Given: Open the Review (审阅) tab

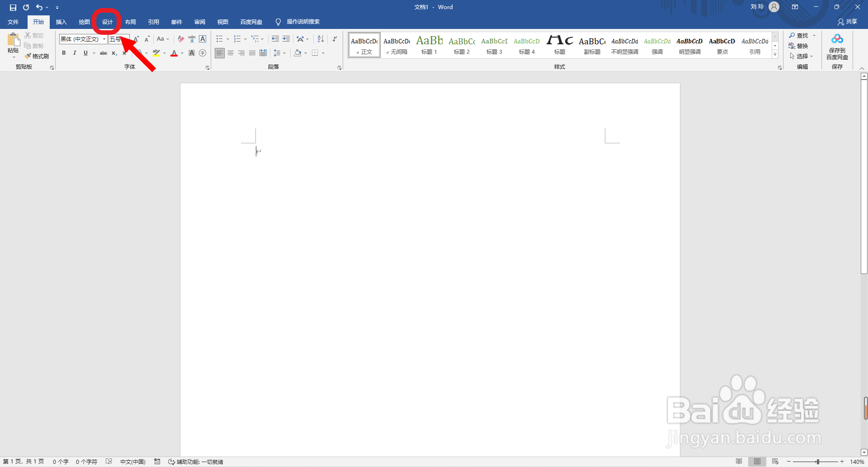Looking at the screenshot, I should pyautogui.click(x=199, y=22).
